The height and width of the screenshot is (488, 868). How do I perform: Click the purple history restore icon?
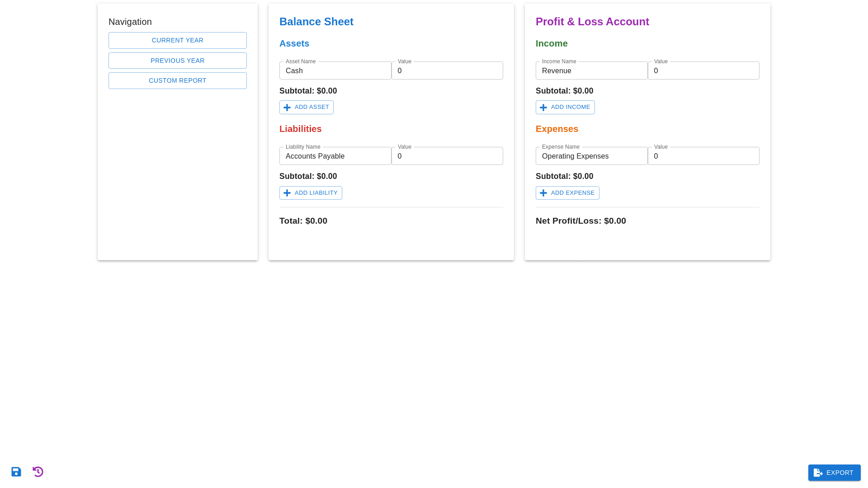pyautogui.click(x=38, y=472)
